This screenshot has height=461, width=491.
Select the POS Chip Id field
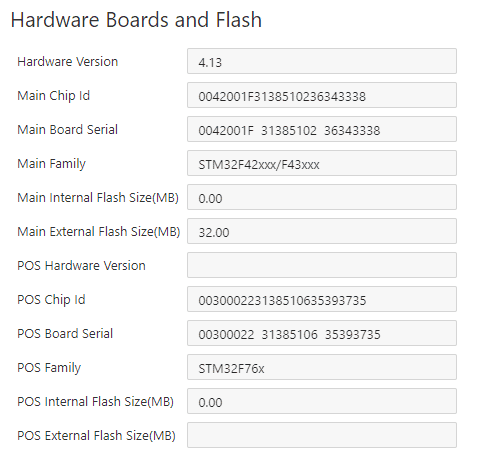click(x=322, y=299)
